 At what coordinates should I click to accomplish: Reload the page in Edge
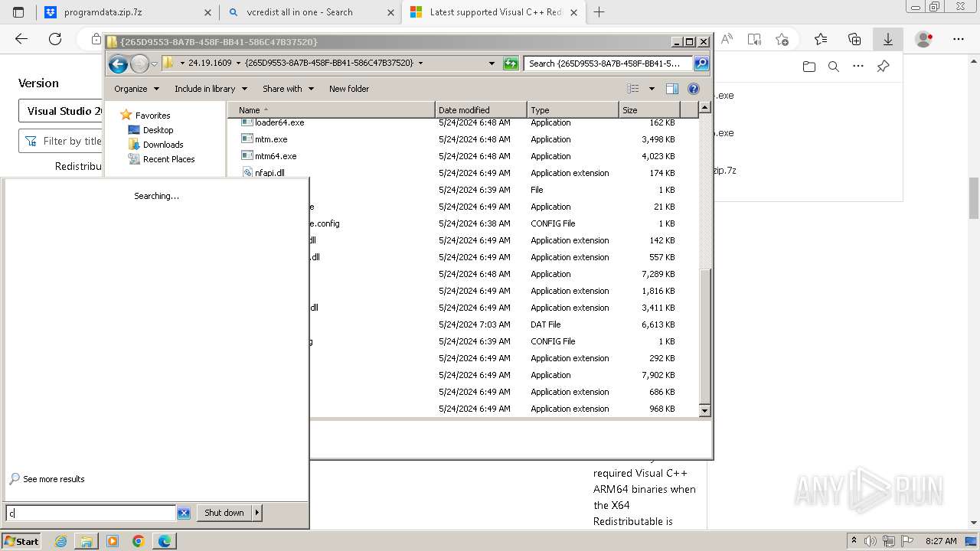[55, 39]
